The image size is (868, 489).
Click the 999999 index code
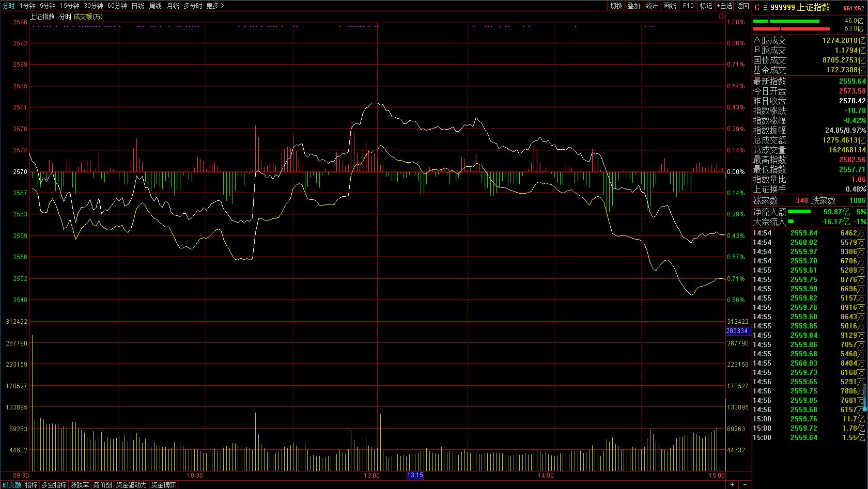click(782, 8)
